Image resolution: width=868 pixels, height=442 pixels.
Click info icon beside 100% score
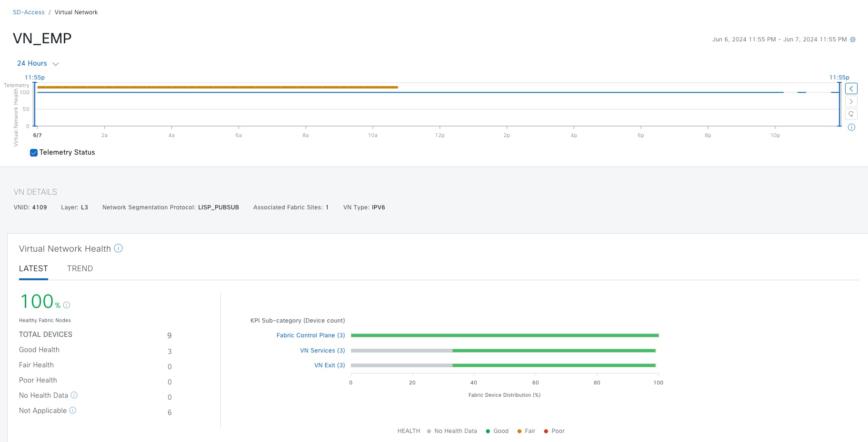pos(67,305)
